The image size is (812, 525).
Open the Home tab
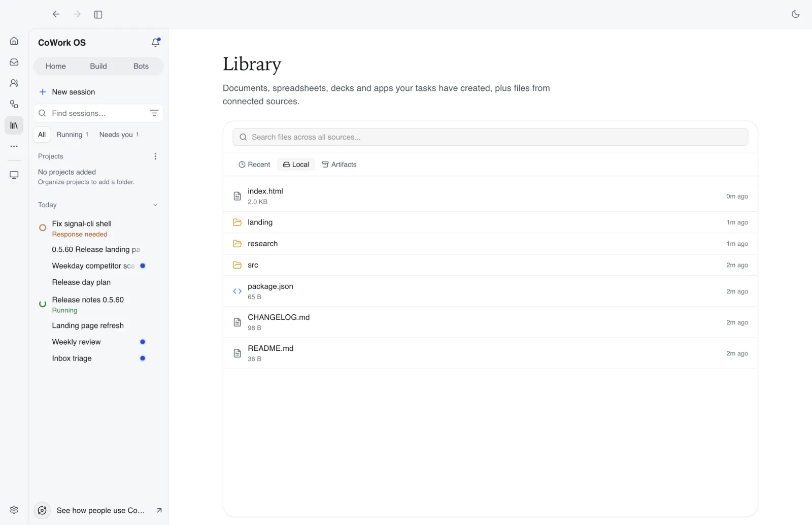[56, 66]
